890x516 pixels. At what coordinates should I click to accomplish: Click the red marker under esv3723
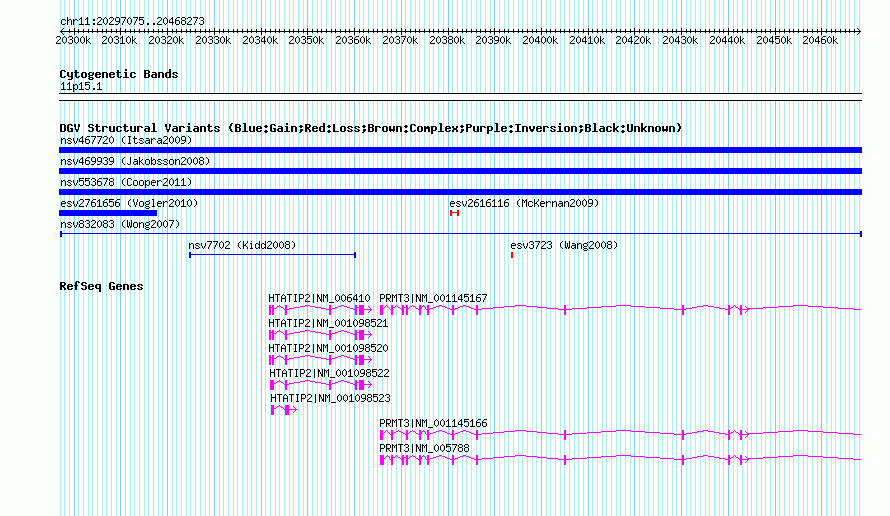(x=512, y=255)
